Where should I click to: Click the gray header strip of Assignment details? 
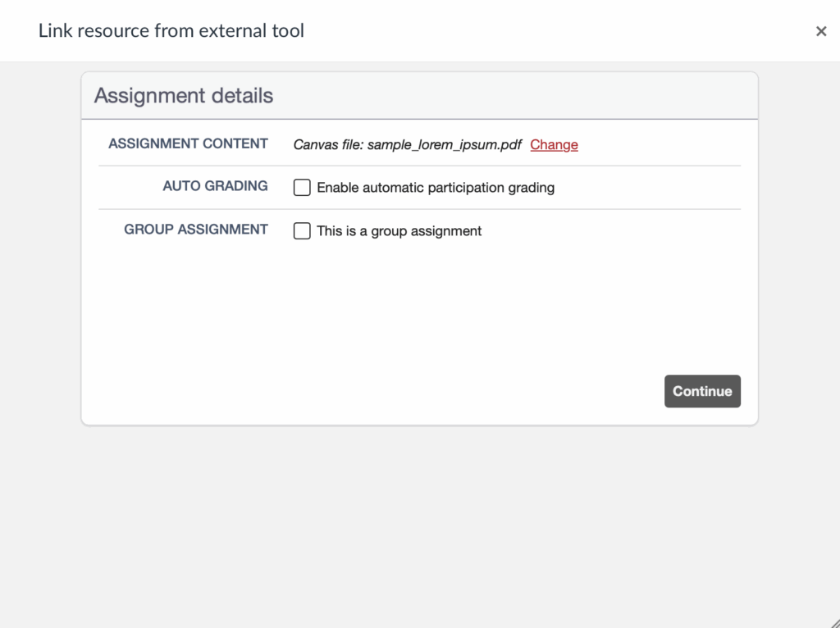coord(509,96)
